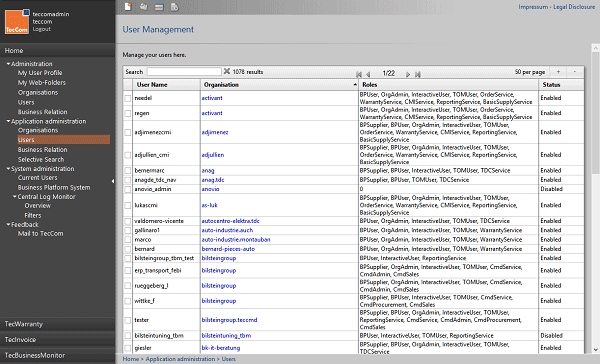Tick the checkbox for user marco

tap(128, 240)
